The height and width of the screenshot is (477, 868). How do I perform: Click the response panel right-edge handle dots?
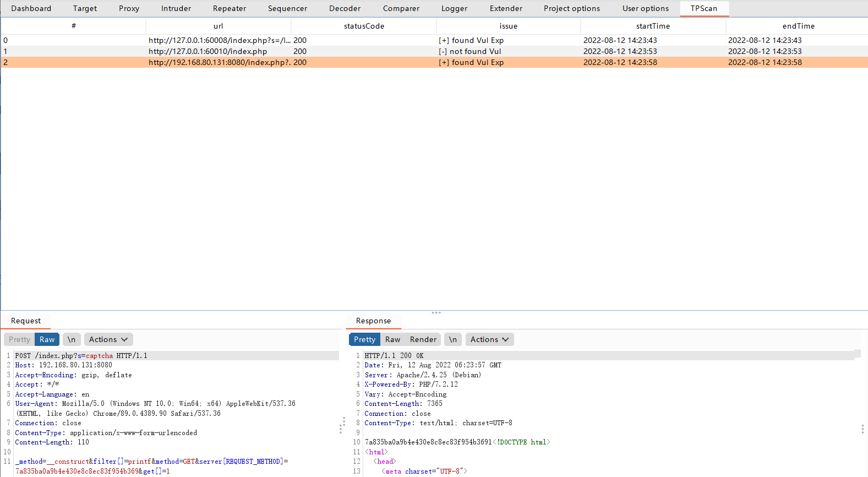point(862,429)
